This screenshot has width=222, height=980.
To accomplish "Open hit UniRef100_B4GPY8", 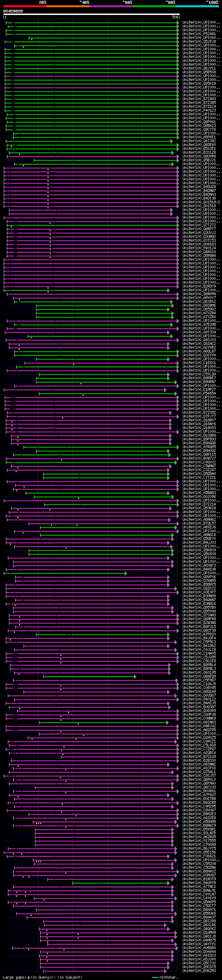I will (x=199, y=882).
